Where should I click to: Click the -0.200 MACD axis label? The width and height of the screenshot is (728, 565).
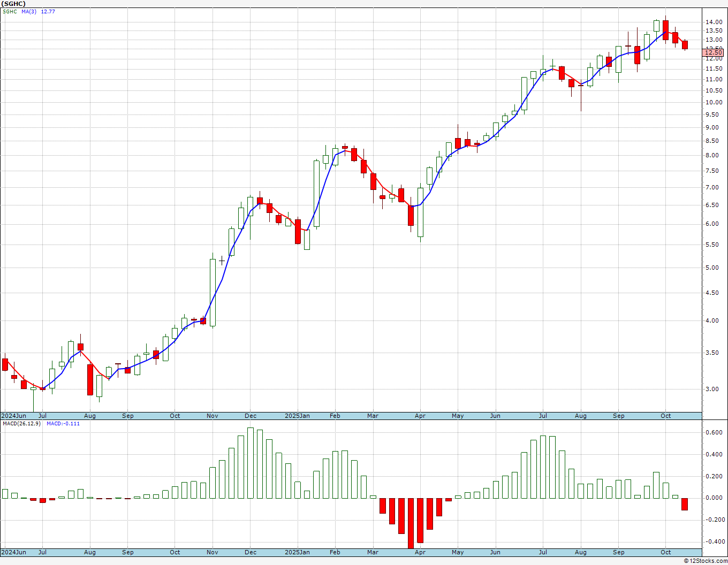[715, 520]
